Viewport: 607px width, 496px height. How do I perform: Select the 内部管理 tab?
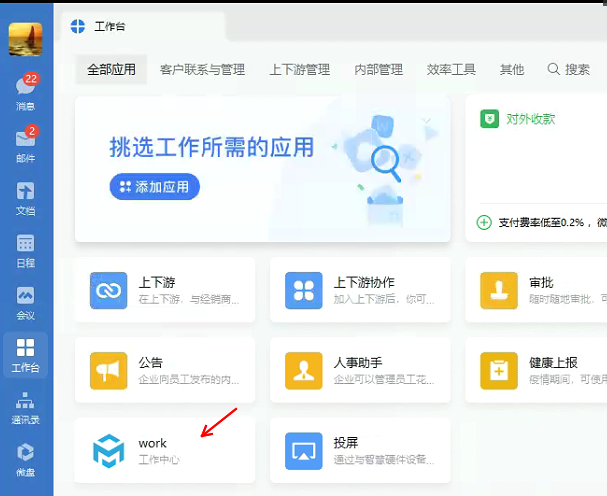(379, 70)
